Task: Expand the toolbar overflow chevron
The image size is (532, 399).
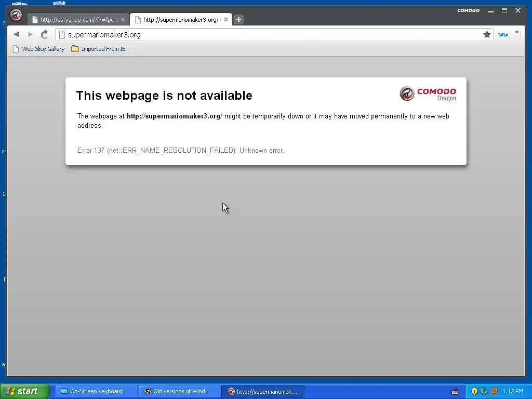Action: pos(517,32)
